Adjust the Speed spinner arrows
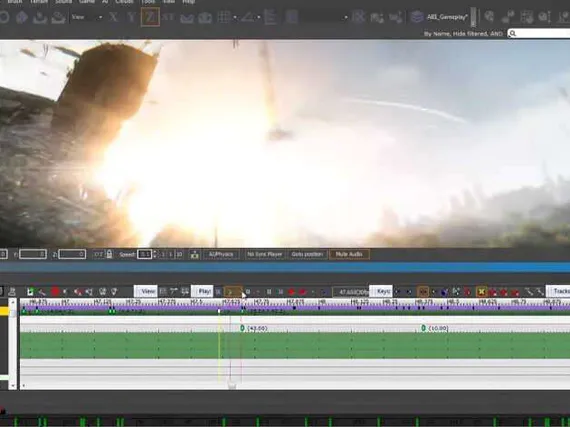Viewport: 570px width, 427px height. click(x=155, y=254)
